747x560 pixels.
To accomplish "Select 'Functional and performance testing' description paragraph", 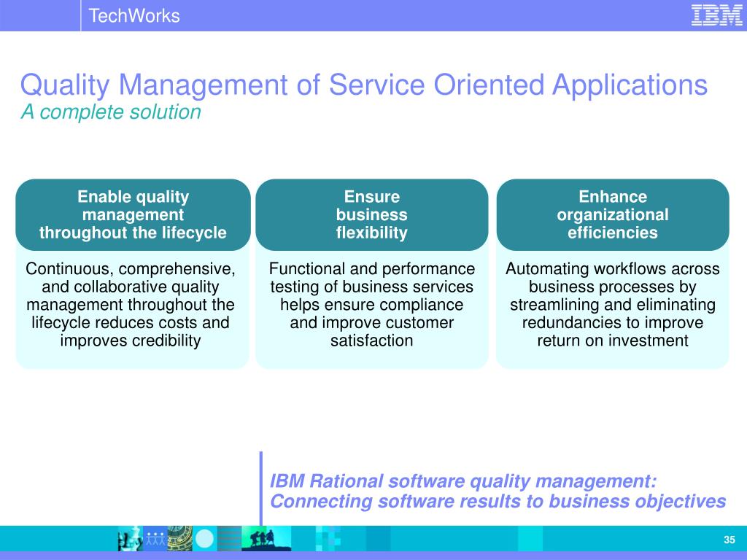I will (371, 305).
